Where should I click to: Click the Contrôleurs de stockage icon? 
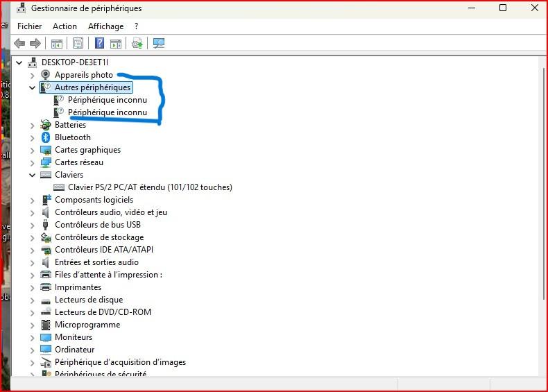tap(46, 237)
